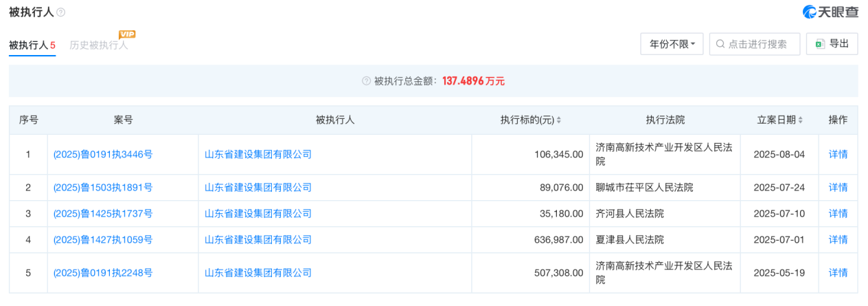Viewport: 868px width, 306px height.
Task: Click 详情 for the 2025-07-24 case
Action: point(838,188)
